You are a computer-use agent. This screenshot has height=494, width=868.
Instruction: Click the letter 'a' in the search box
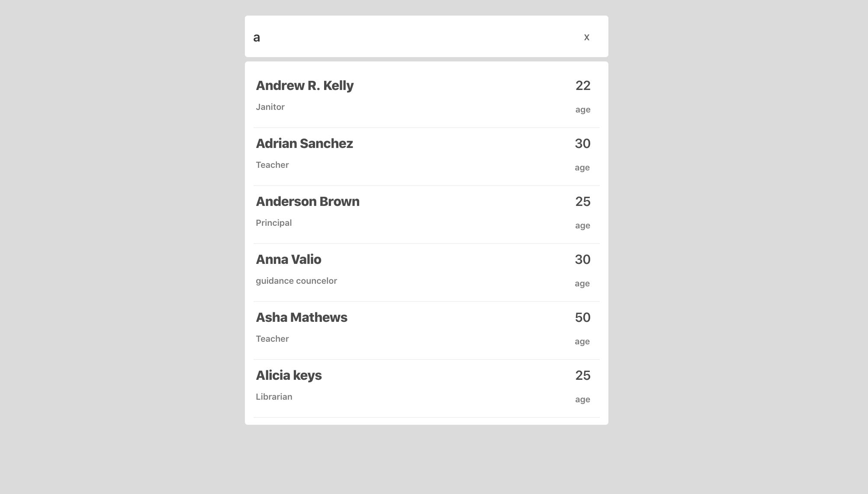point(257,37)
